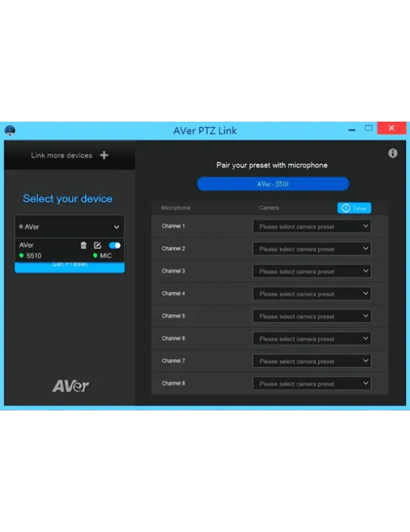Open Channel 2 camera preset dropdown
The width and height of the screenshot is (410, 532).
coord(312,249)
